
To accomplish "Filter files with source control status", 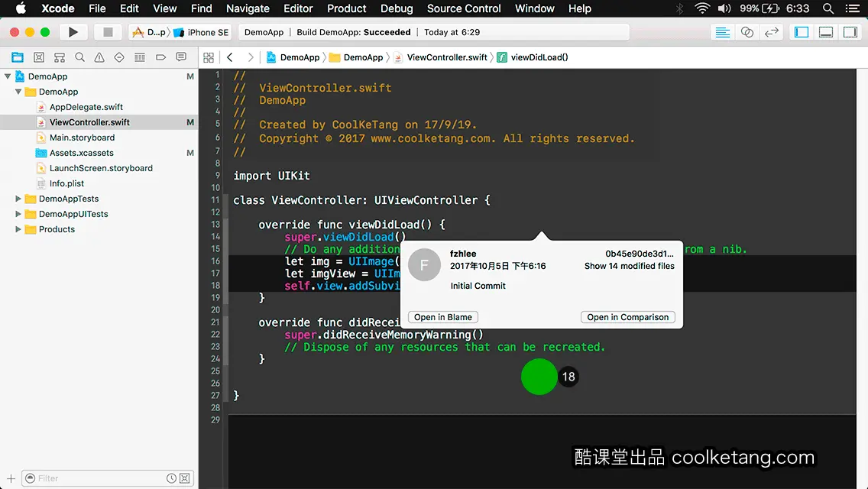I will click(185, 478).
